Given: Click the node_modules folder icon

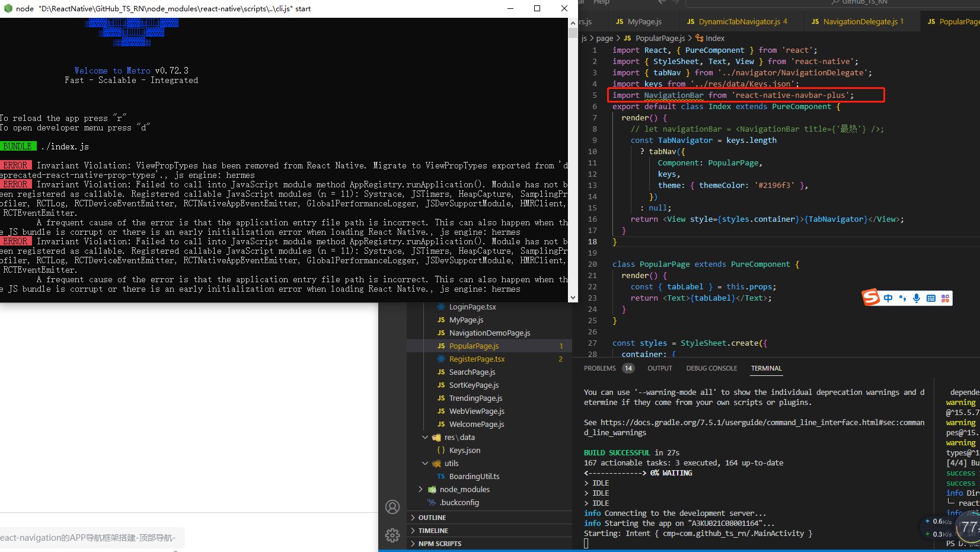Looking at the screenshot, I should point(433,490).
